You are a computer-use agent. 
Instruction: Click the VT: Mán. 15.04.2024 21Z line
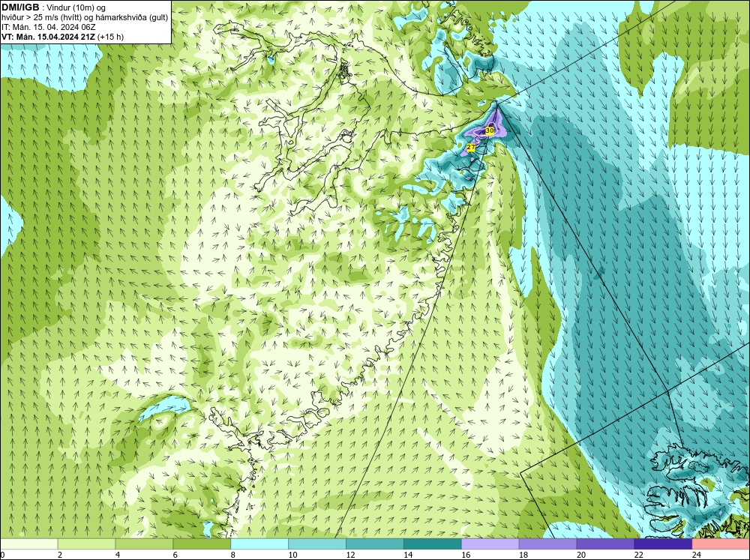(x=63, y=37)
